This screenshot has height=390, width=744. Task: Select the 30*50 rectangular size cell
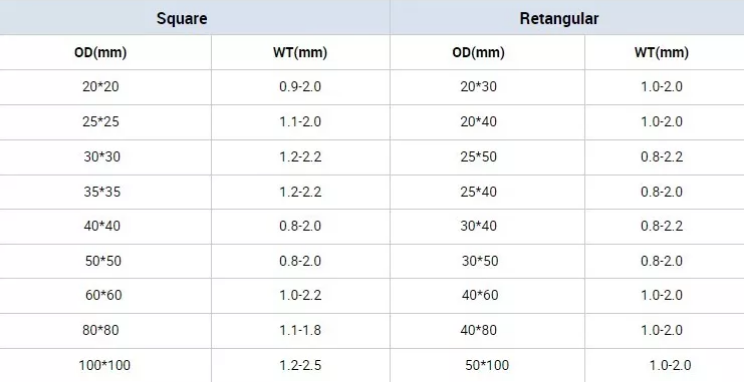pyautogui.click(x=480, y=261)
